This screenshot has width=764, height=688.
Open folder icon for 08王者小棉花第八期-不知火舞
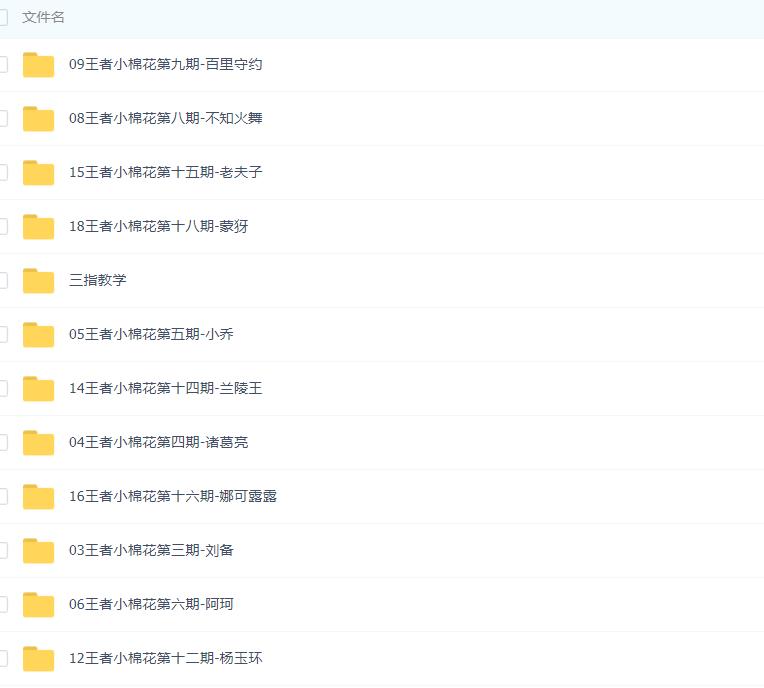pyautogui.click(x=38, y=118)
